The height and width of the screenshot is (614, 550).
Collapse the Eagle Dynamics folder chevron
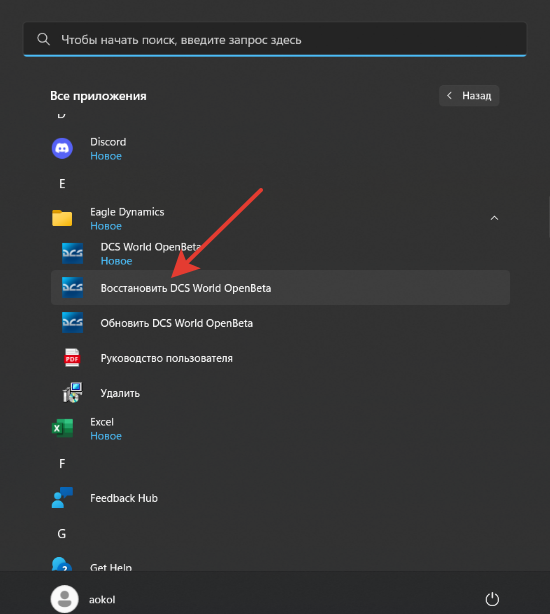coord(494,218)
